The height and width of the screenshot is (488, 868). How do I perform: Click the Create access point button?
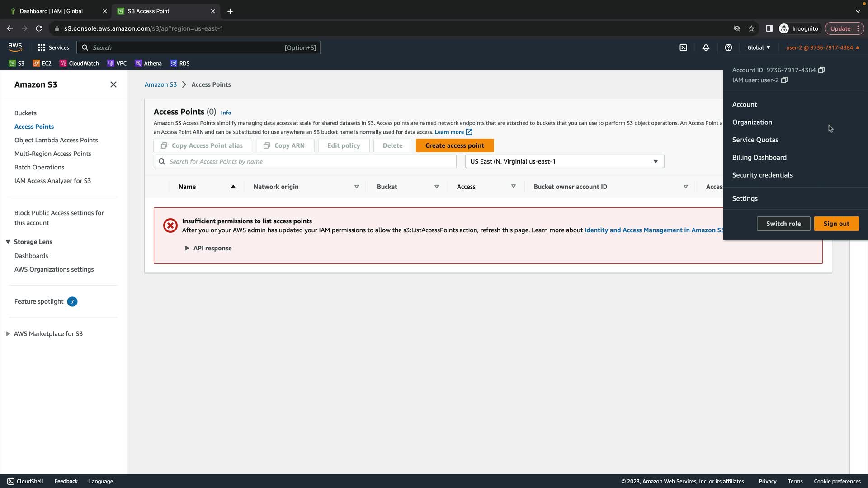tap(454, 145)
